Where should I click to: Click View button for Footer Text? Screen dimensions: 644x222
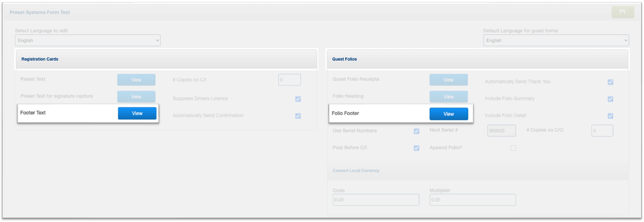(x=137, y=113)
